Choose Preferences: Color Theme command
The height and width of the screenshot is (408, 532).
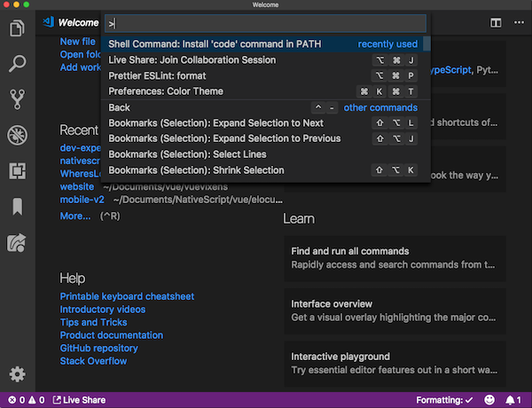point(166,91)
